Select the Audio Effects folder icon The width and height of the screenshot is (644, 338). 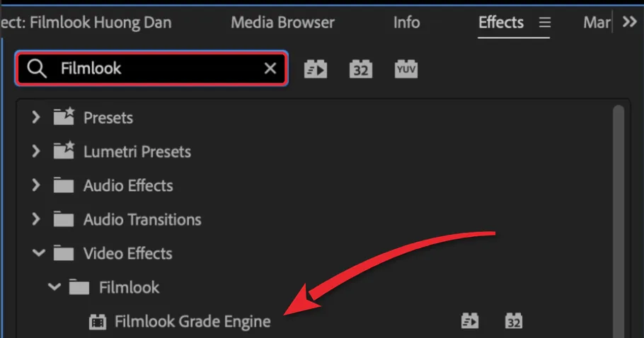click(x=64, y=185)
